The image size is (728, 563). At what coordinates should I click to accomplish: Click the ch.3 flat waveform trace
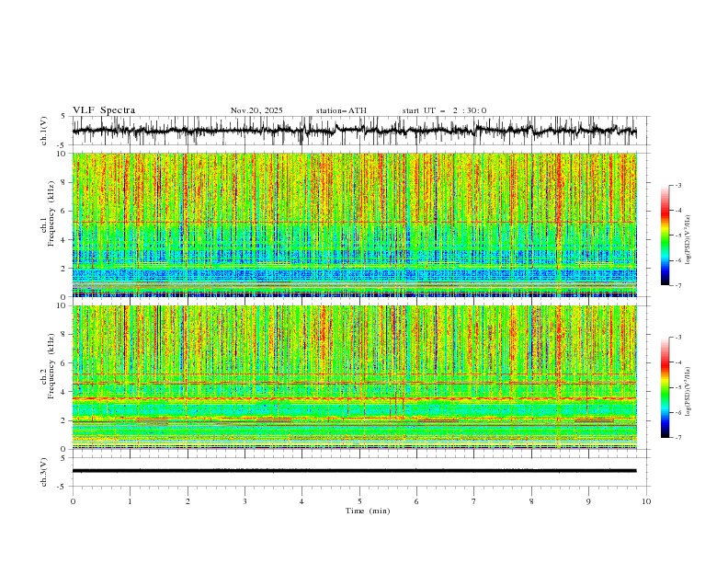pyautogui.click(x=354, y=471)
